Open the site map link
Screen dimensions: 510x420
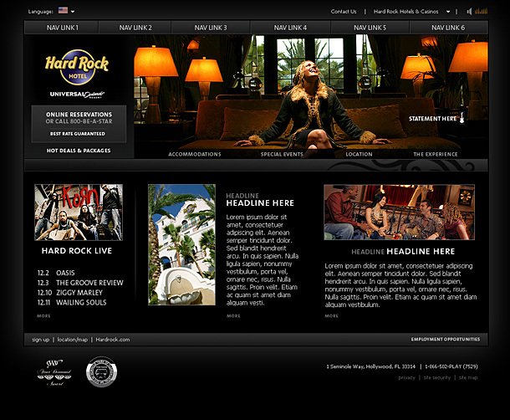click(x=468, y=377)
